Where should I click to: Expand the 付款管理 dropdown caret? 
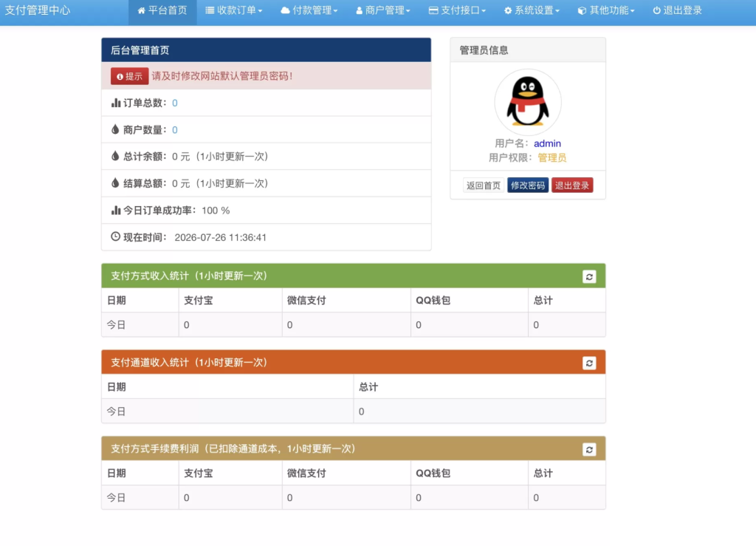pos(336,10)
